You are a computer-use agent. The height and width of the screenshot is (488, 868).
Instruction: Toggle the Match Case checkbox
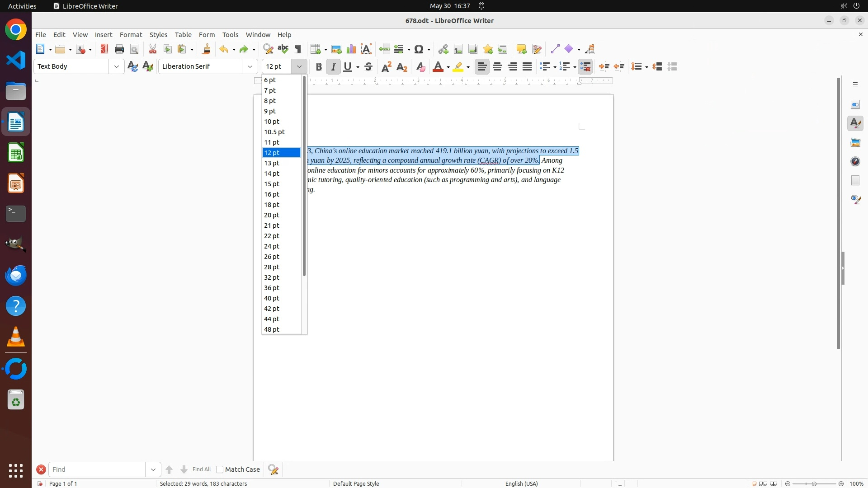(x=220, y=469)
